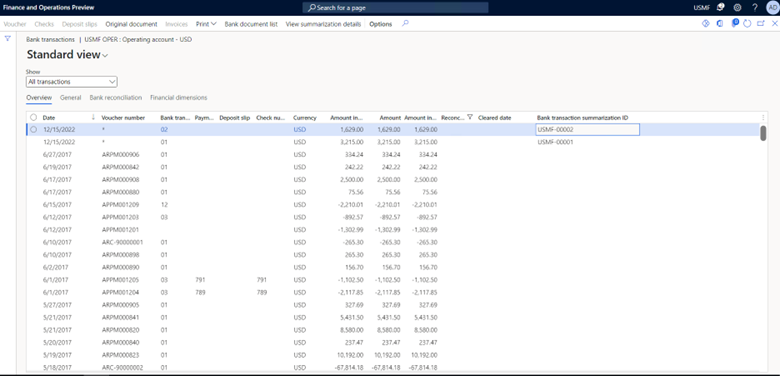This screenshot has height=376, width=780.
Task: Expand the Print menu
Action: click(206, 24)
